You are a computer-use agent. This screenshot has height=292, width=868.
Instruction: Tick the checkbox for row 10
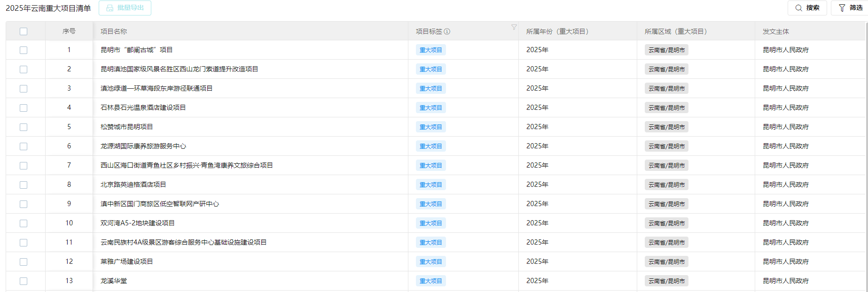click(x=23, y=223)
